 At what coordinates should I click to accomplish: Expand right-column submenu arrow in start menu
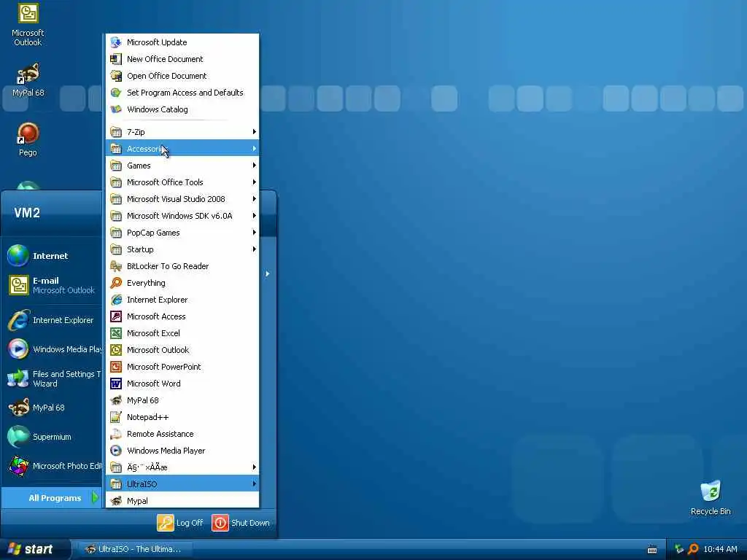pyautogui.click(x=268, y=274)
